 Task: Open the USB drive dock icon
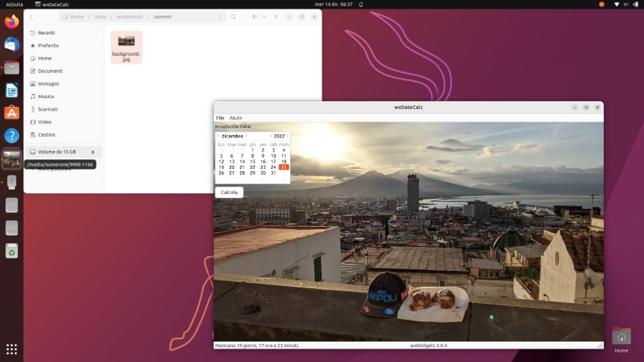(12, 182)
